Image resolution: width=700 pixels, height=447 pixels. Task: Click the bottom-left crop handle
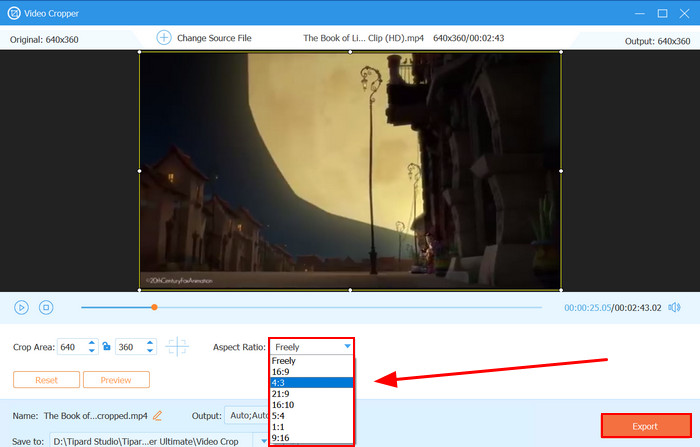pyautogui.click(x=140, y=290)
